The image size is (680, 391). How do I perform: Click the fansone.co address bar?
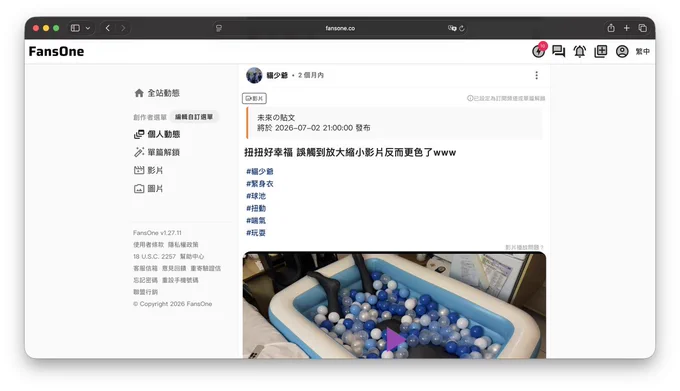click(340, 28)
